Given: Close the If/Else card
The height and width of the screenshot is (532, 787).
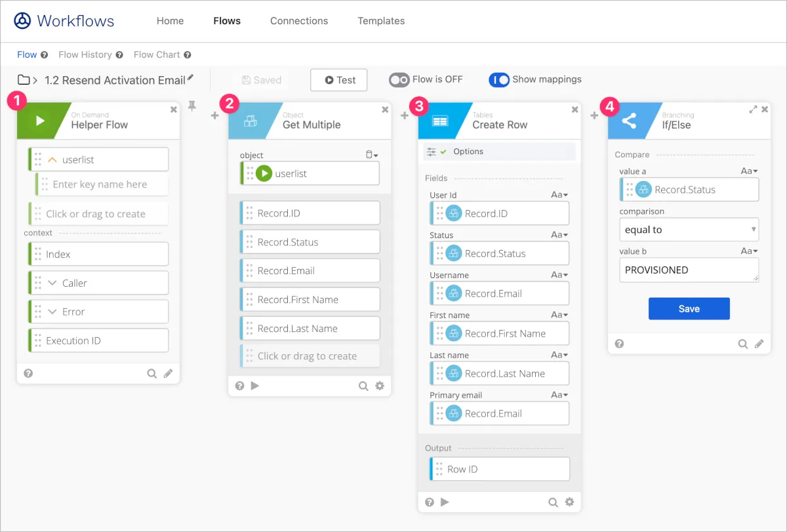Looking at the screenshot, I should (765, 110).
